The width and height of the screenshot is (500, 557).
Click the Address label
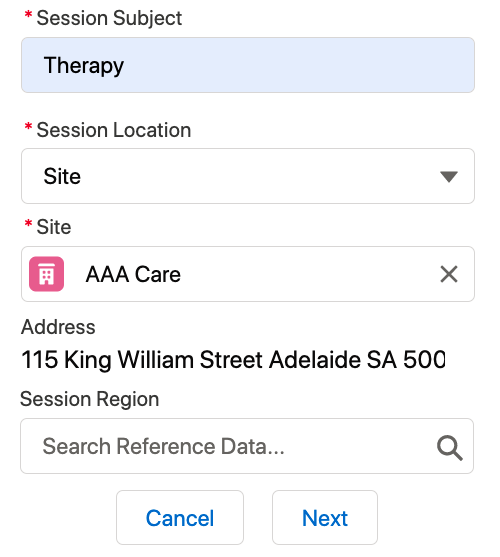(x=58, y=327)
